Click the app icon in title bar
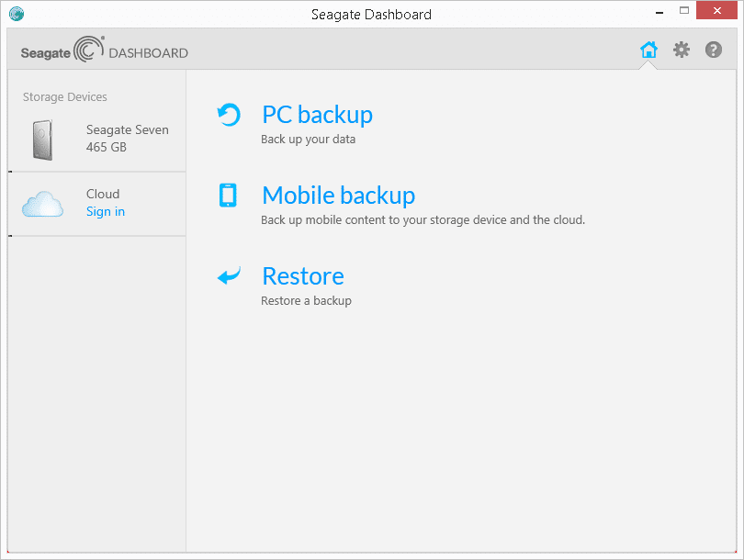This screenshot has width=744, height=560. coord(17,14)
